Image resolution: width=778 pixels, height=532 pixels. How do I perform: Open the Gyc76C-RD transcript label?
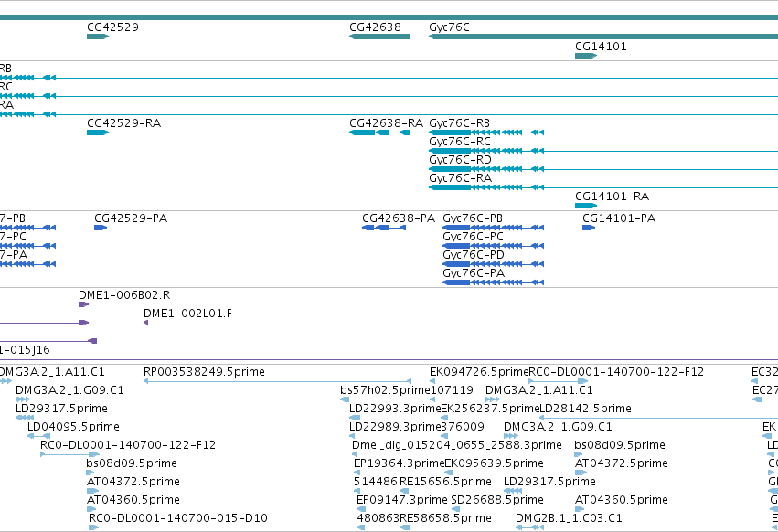coord(460,160)
